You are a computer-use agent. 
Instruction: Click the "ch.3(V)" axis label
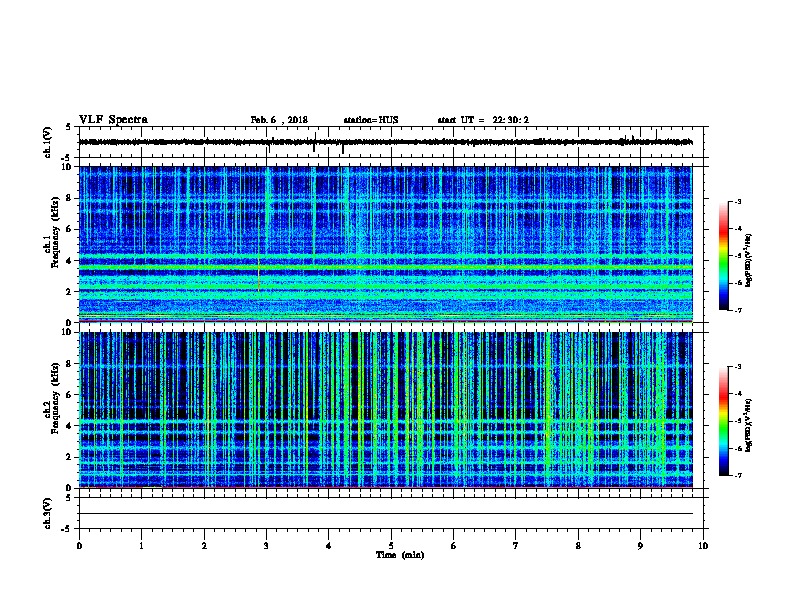tap(47, 514)
